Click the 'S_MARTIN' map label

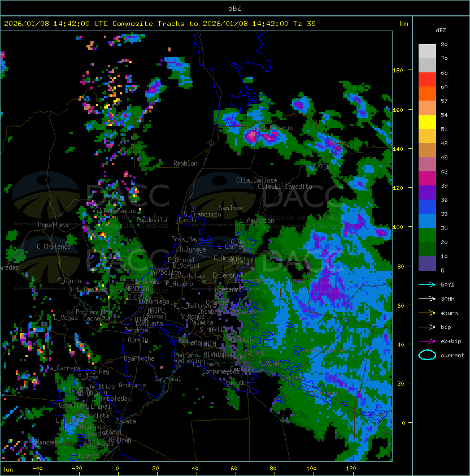(213, 330)
